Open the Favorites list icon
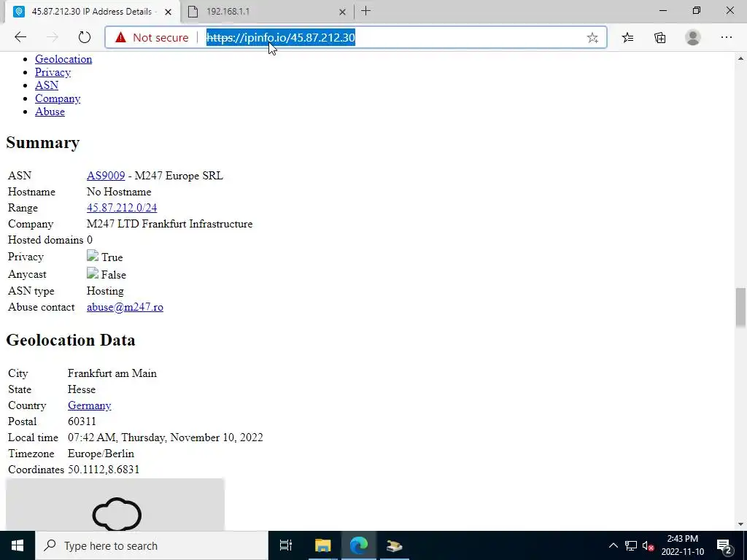Image resolution: width=747 pixels, height=560 pixels. coord(627,37)
